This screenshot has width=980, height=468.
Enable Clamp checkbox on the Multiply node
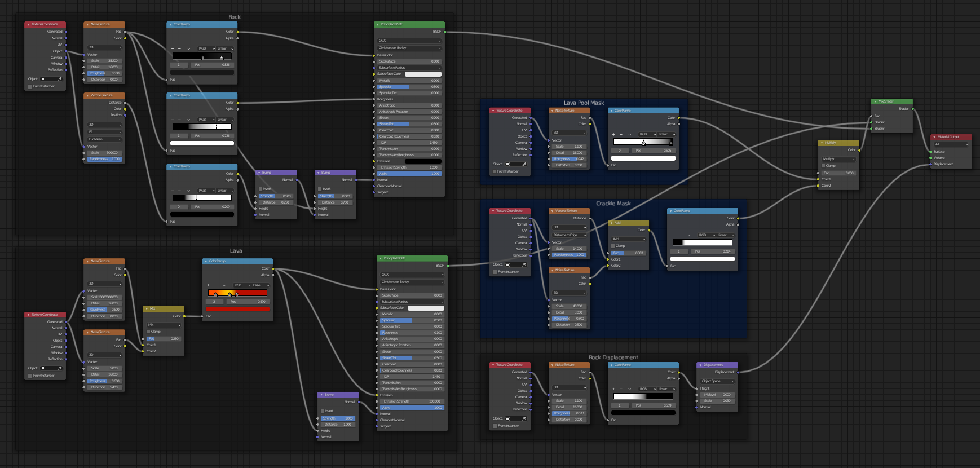[824, 166]
